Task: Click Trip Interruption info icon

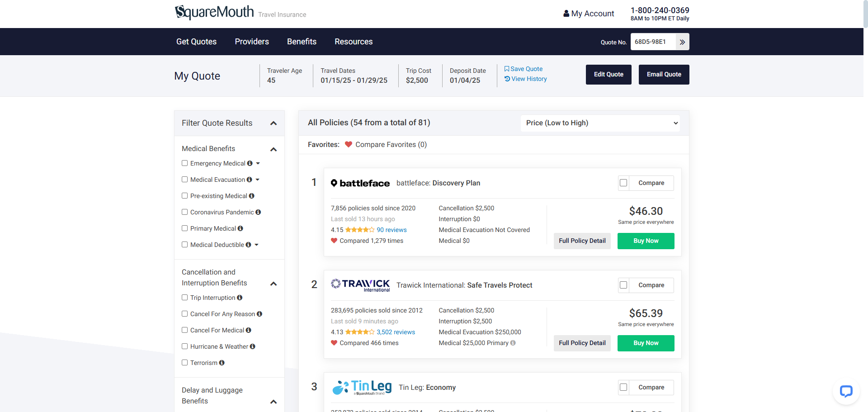Action: pyautogui.click(x=240, y=298)
